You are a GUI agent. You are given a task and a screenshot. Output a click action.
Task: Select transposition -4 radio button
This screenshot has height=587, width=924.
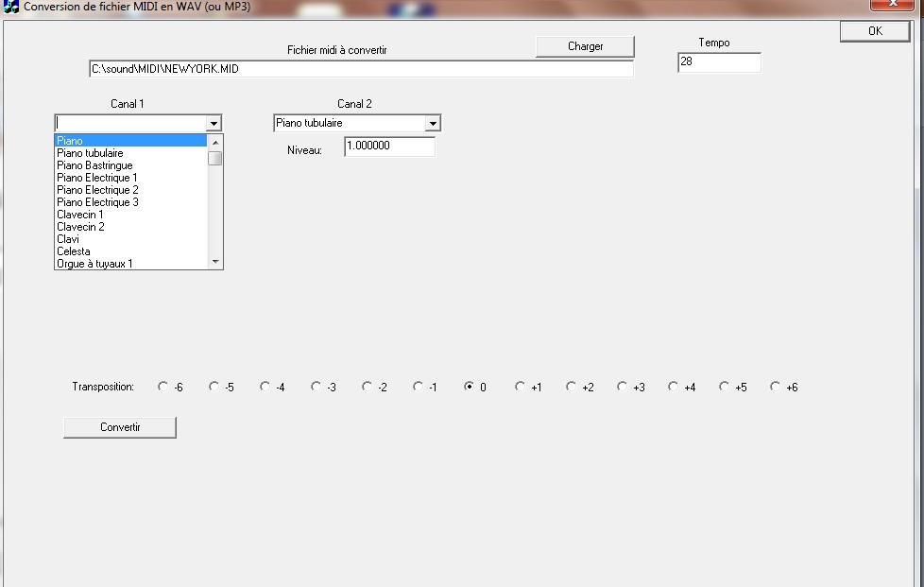point(265,387)
